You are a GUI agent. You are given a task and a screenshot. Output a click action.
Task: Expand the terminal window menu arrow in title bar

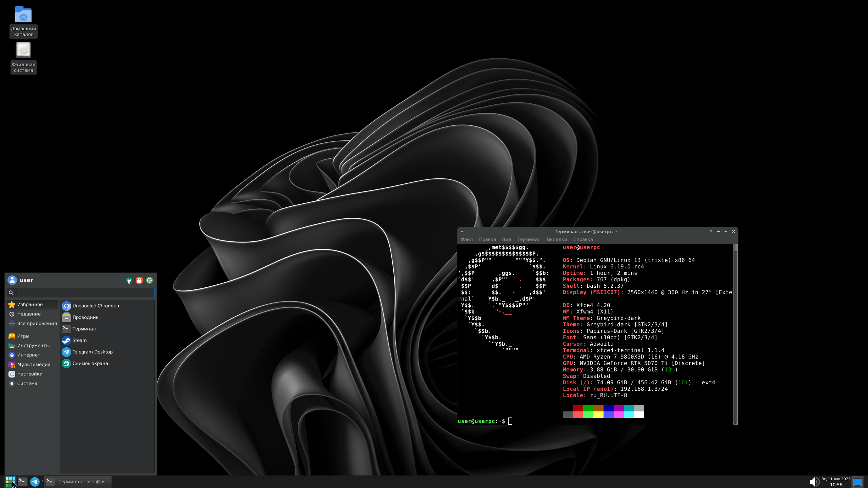[462, 232]
